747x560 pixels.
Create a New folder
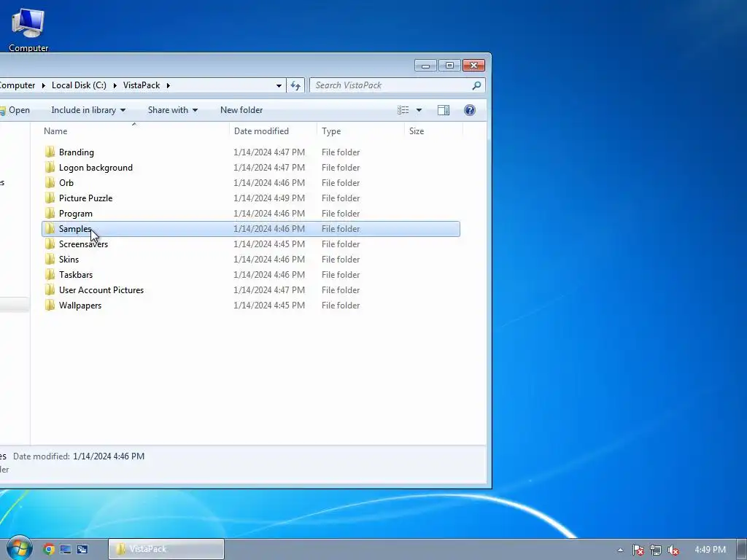pos(241,111)
